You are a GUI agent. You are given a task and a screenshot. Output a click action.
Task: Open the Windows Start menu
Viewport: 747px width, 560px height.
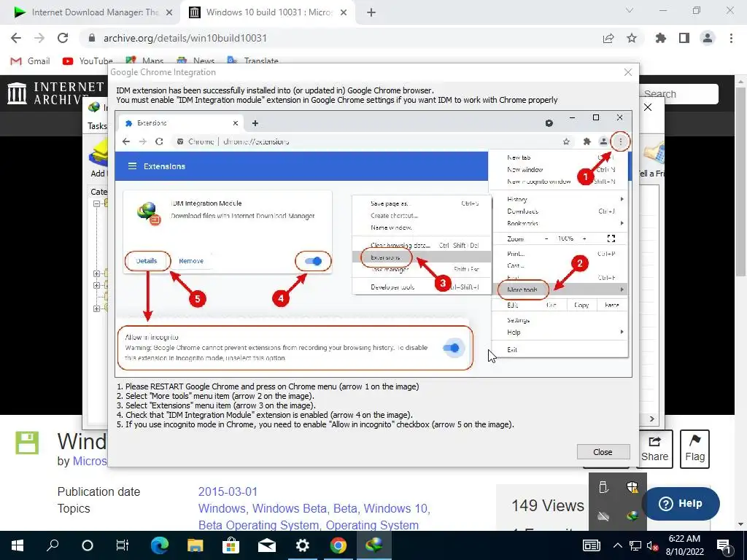(x=18, y=545)
